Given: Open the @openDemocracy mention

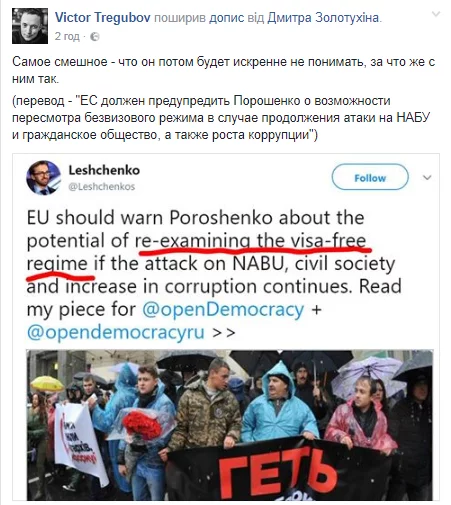Looking at the screenshot, I should (223, 309).
